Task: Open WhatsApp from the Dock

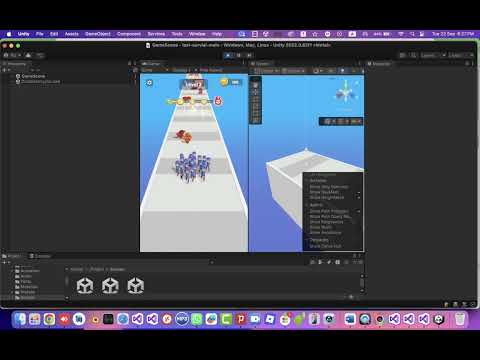Action: [x=197, y=319]
